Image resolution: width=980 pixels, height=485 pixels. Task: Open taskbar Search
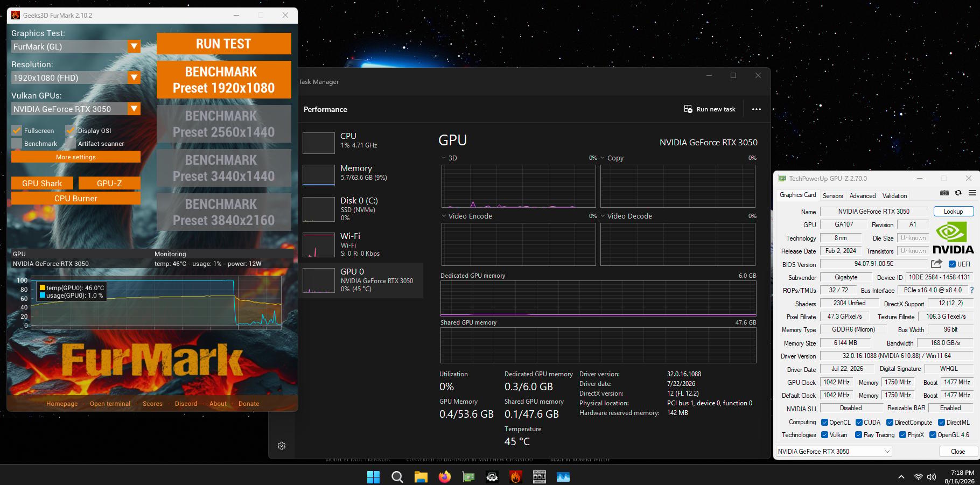click(397, 477)
